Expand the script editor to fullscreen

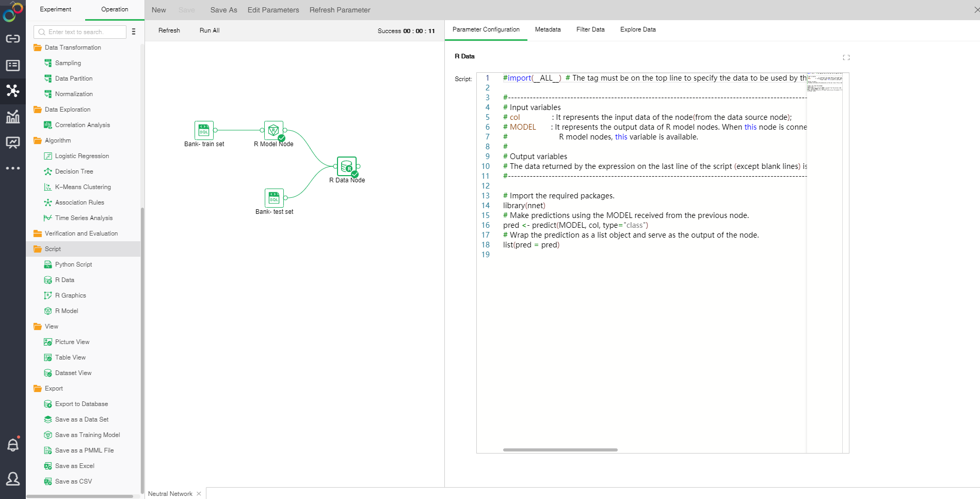point(846,57)
